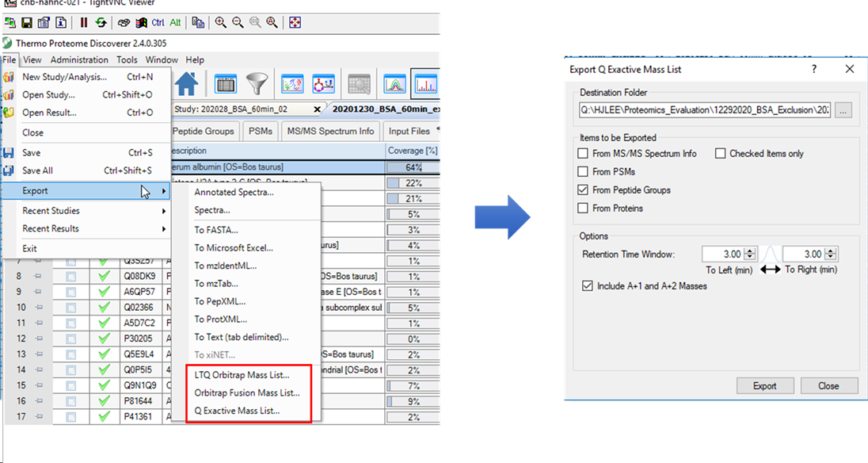The width and height of the screenshot is (868, 463).
Task: Select Q Exactive Mass List export option
Action: 237,411
